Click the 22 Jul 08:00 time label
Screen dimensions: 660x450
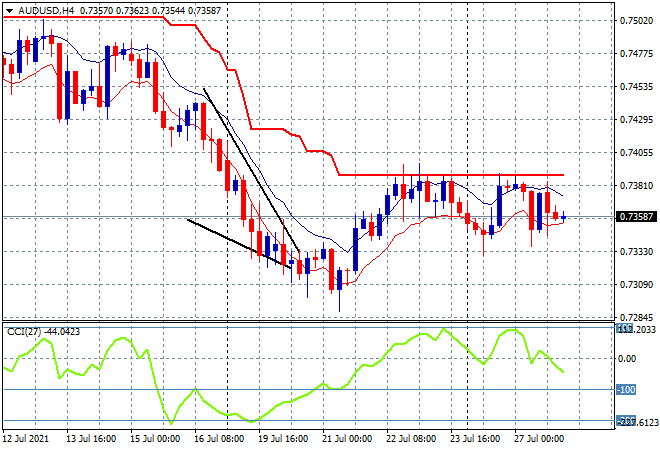click(x=411, y=439)
